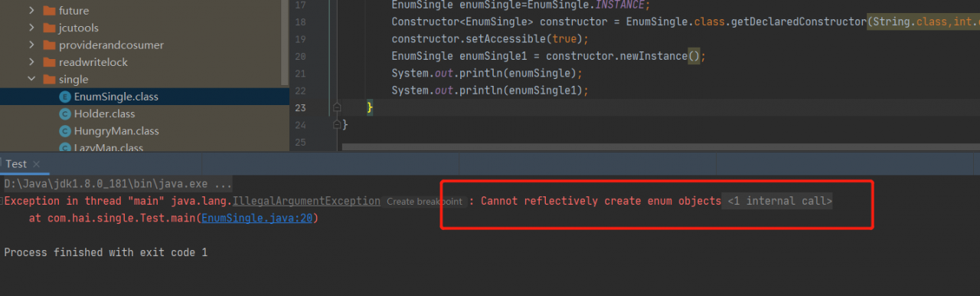Click the IllegalArgumentException link in console

pos(306,201)
